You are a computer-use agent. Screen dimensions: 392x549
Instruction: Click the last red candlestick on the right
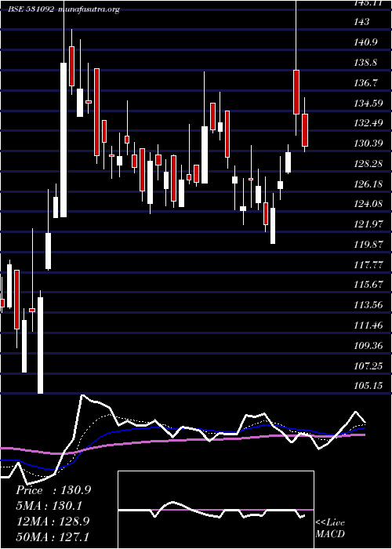tap(305, 130)
